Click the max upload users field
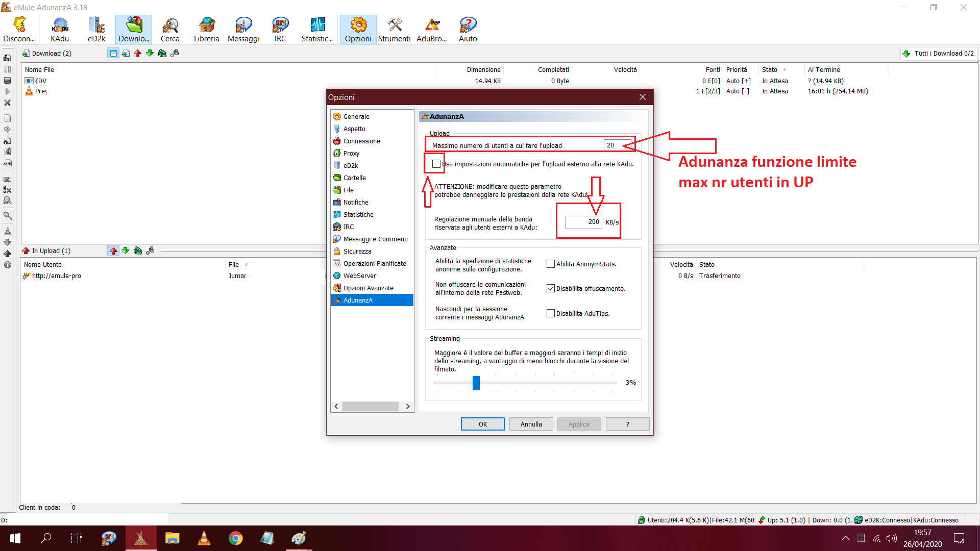The height and width of the screenshot is (551, 980). tap(618, 145)
